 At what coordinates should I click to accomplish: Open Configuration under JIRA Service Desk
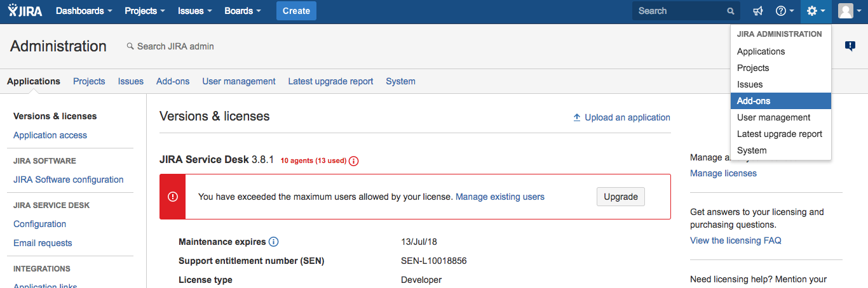click(x=40, y=224)
